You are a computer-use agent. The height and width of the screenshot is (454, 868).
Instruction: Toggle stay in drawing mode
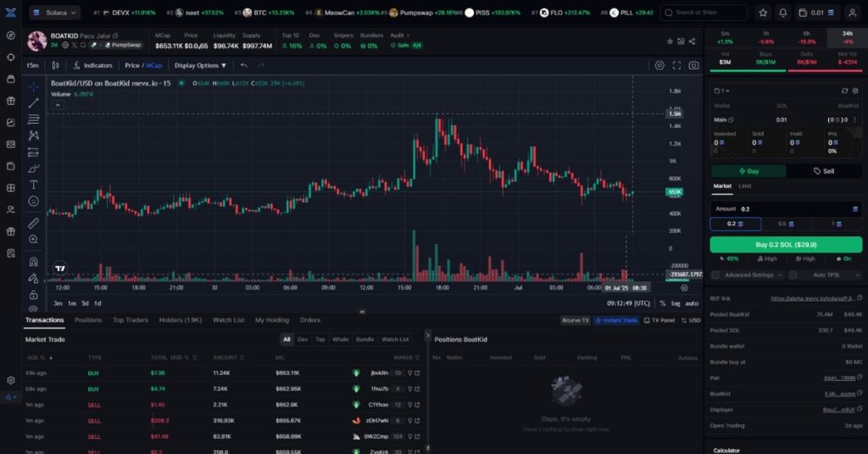click(34, 278)
